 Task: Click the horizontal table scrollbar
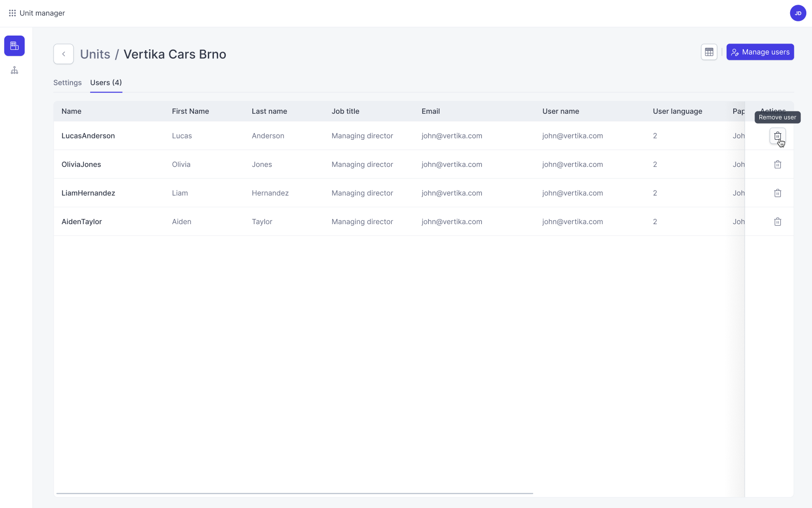click(295, 493)
